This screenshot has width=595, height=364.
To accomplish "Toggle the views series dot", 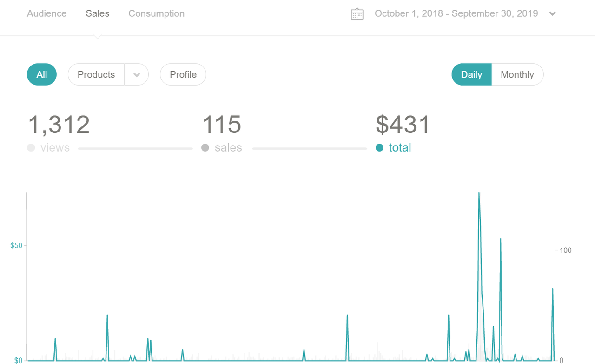I will (x=31, y=148).
